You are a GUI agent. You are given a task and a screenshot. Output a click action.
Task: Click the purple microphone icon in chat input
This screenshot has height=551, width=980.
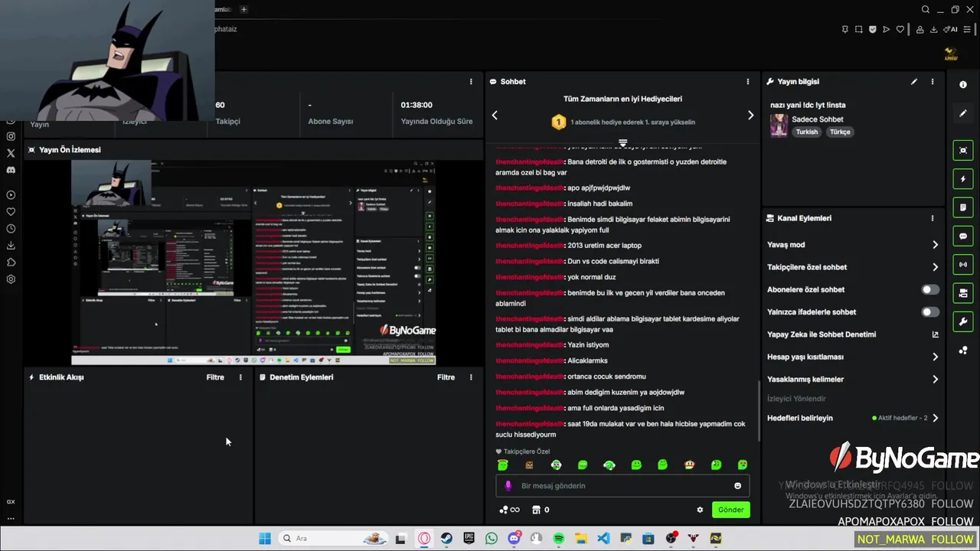[508, 486]
